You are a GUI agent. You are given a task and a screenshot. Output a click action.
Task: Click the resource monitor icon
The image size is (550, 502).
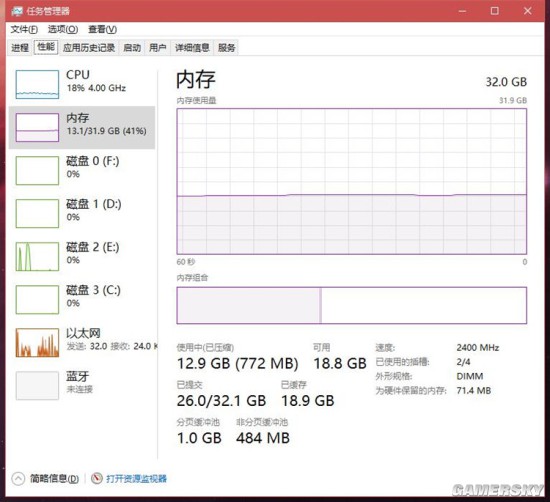[x=96, y=478]
